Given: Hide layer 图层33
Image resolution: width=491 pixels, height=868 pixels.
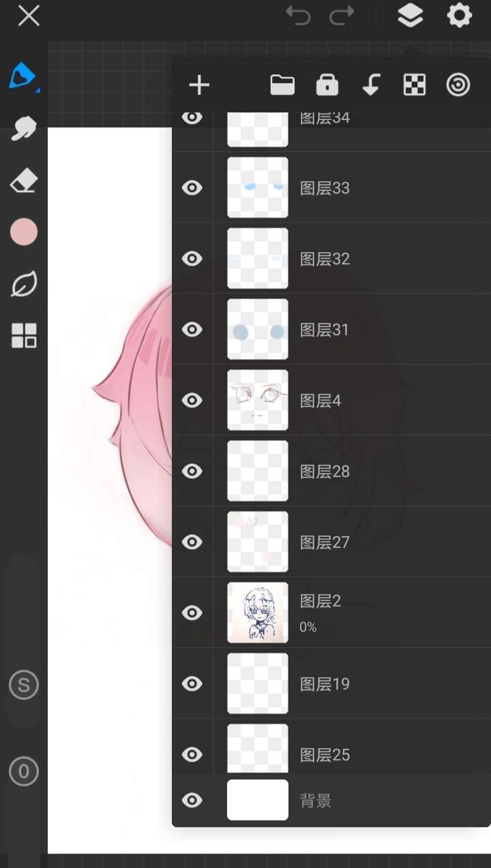Looking at the screenshot, I should point(192,188).
